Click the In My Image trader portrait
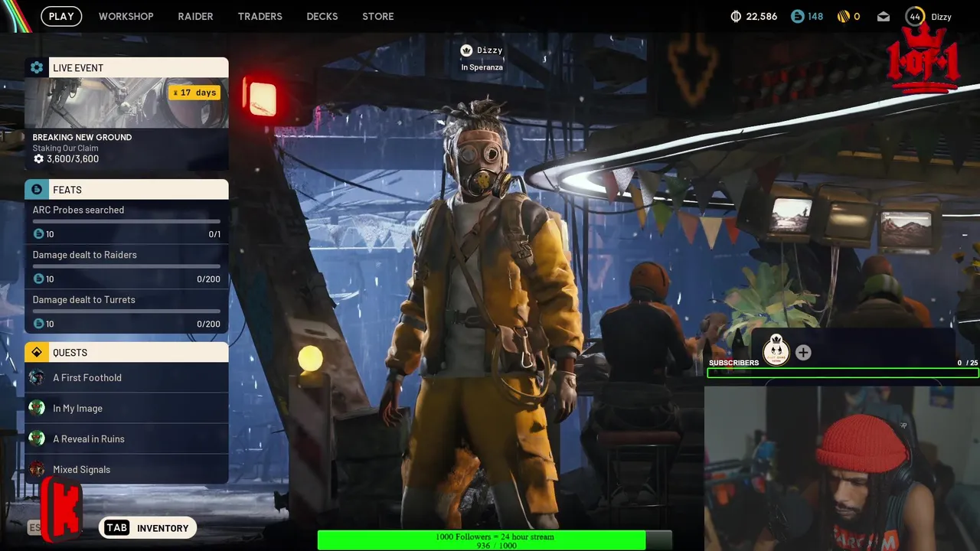Screen dimensions: 980x551 pos(37,408)
